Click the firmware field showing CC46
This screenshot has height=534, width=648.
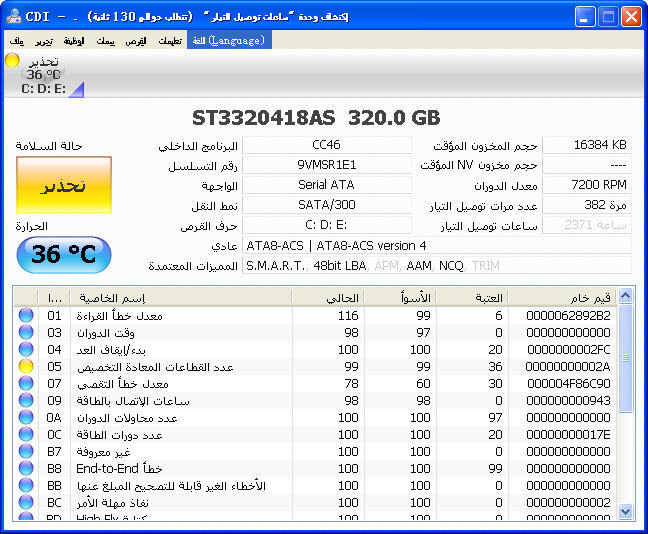click(327, 145)
